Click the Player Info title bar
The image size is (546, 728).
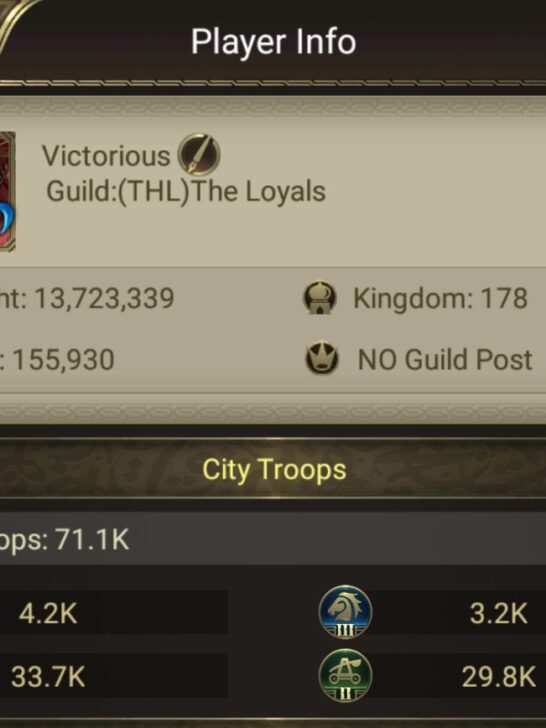coord(273,41)
